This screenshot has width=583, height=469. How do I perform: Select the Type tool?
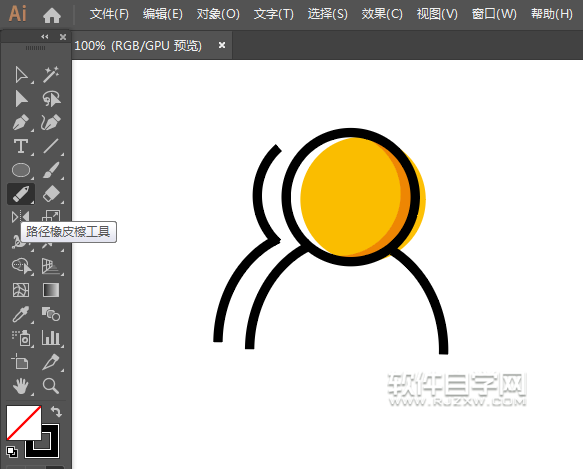[x=21, y=146]
